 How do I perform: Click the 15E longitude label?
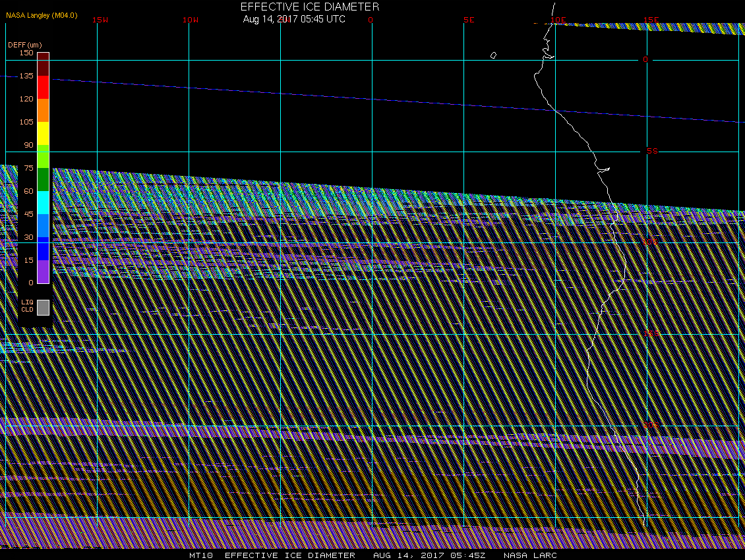click(651, 20)
